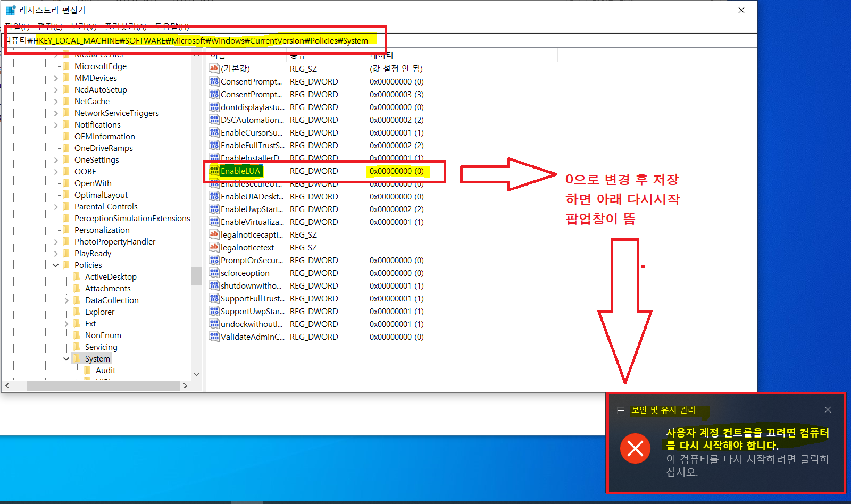Screen dimensions: 851x504
Task: Select the Personalization key
Action: coord(102,230)
